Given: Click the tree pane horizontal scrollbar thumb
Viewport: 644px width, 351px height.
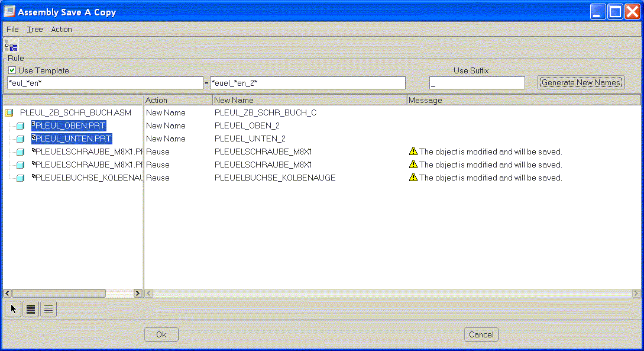Looking at the screenshot, I should click(59, 293).
